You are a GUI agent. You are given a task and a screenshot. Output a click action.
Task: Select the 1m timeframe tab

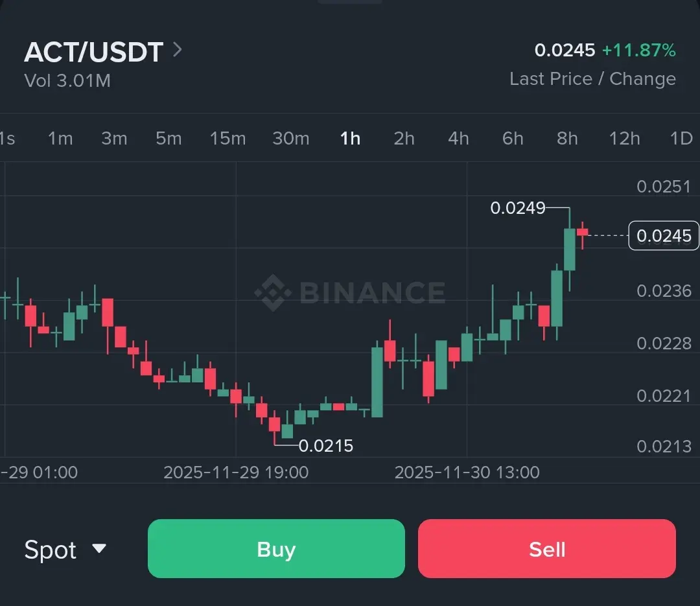coord(60,138)
